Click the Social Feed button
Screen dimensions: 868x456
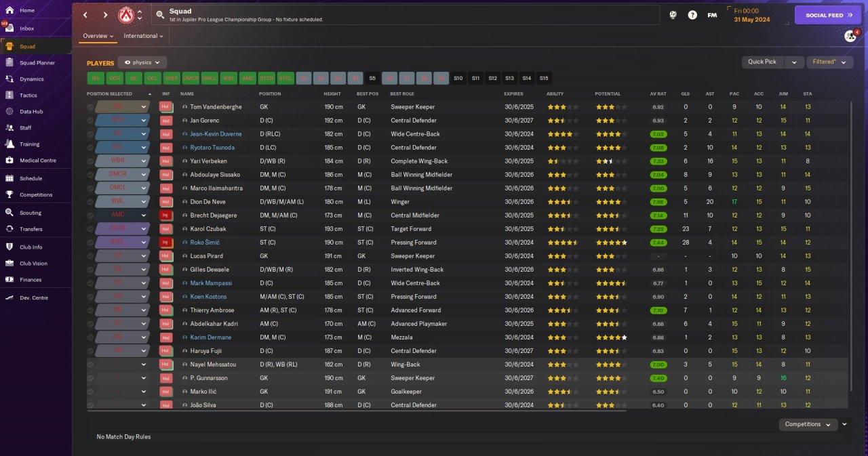(x=828, y=15)
